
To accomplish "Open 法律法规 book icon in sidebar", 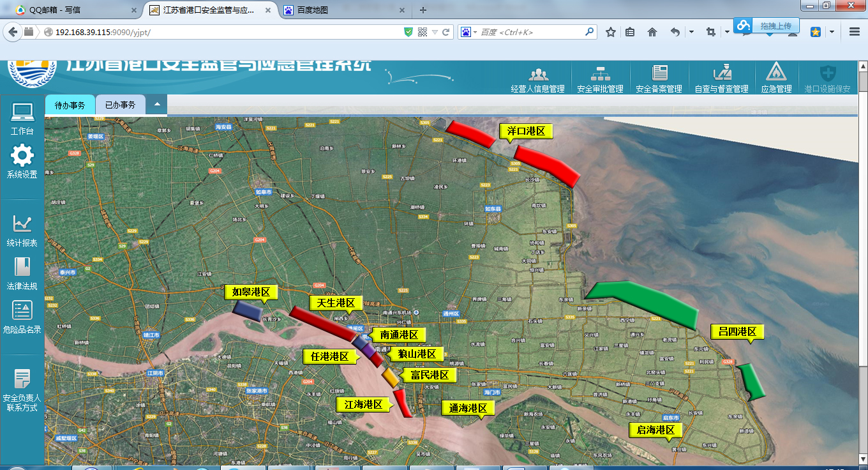I will pyautogui.click(x=22, y=273).
